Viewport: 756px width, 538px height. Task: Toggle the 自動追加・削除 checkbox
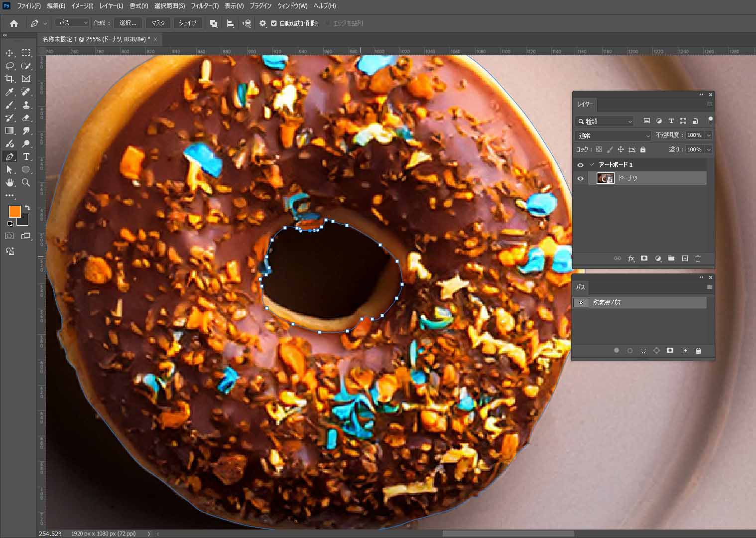pos(274,23)
